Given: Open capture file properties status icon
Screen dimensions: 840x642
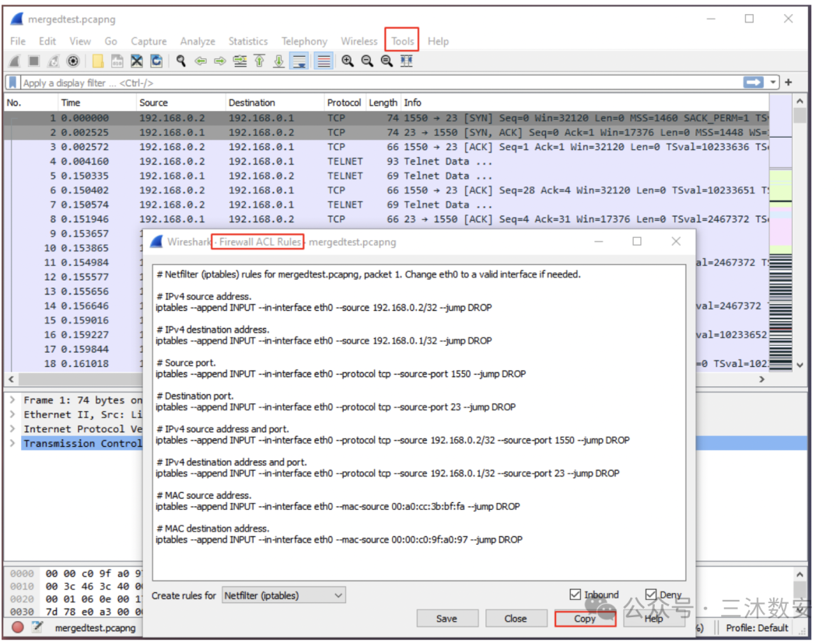Looking at the screenshot, I should (x=37, y=627).
